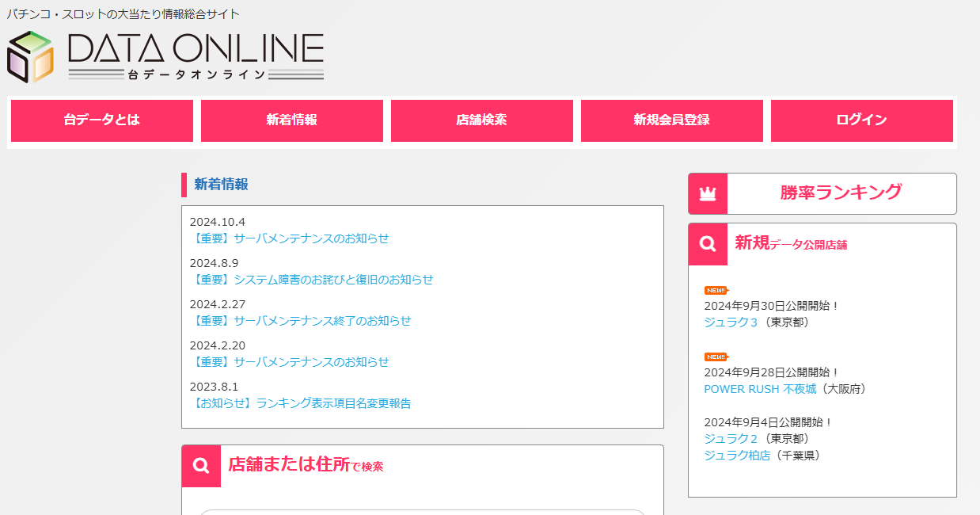Open the 店舗検索 navigation item
Image resolution: width=980 pixels, height=515 pixels.
(x=481, y=120)
